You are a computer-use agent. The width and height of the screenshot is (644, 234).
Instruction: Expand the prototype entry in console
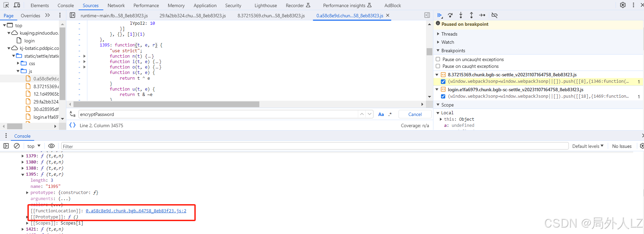point(27,193)
